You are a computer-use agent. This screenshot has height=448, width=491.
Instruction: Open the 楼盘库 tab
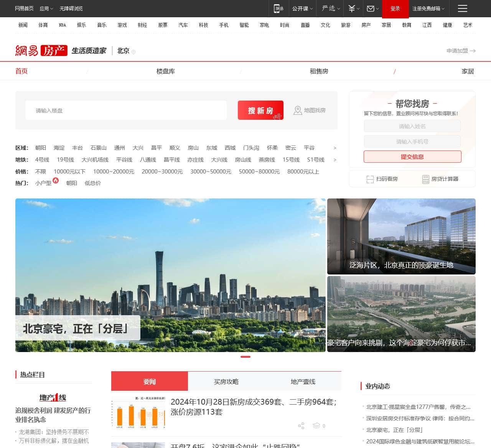(166, 71)
